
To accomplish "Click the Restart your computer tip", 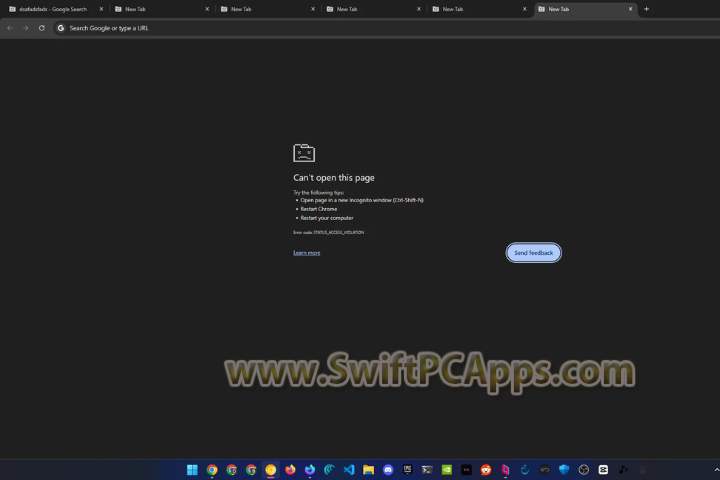I will pos(327,218).
